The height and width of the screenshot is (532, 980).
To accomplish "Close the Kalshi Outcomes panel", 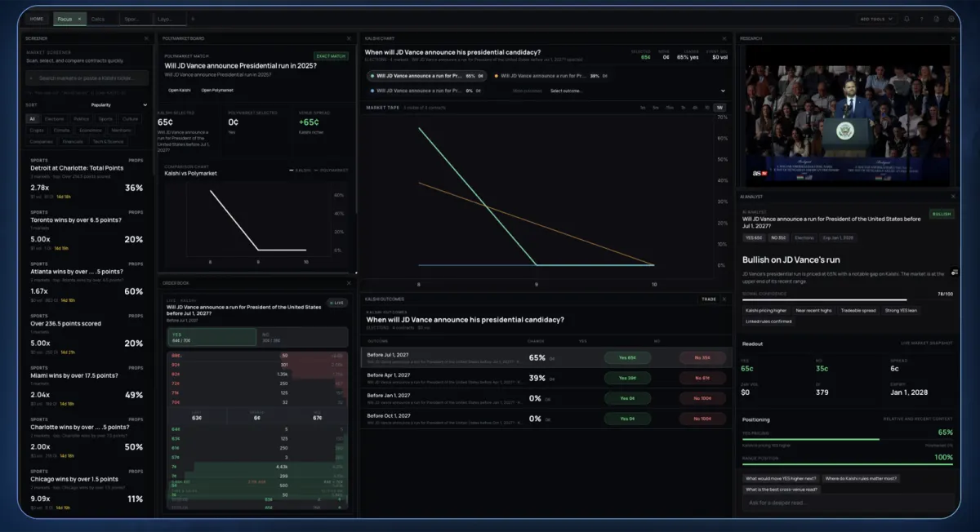I will [x=724, y=299].
